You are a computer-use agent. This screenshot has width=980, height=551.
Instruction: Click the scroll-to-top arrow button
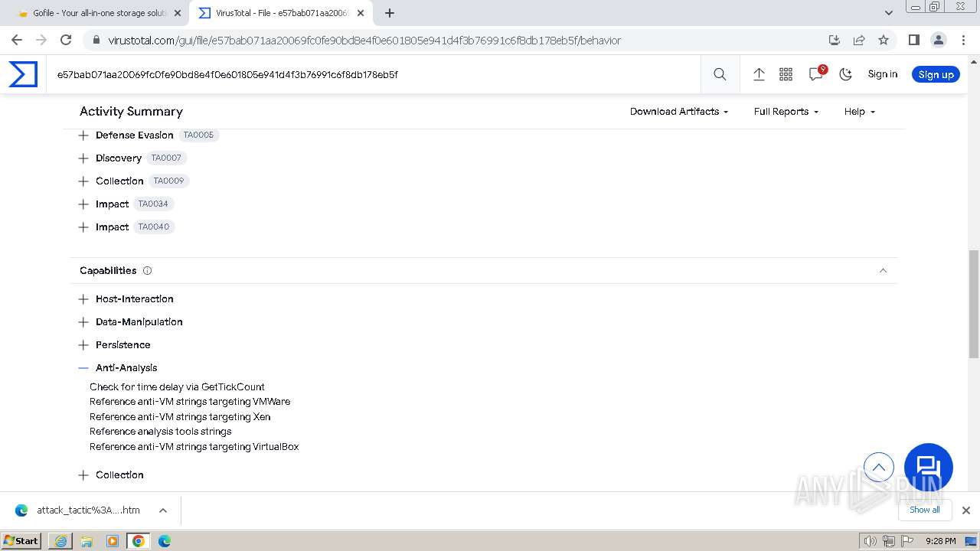[x=879, y=467]
